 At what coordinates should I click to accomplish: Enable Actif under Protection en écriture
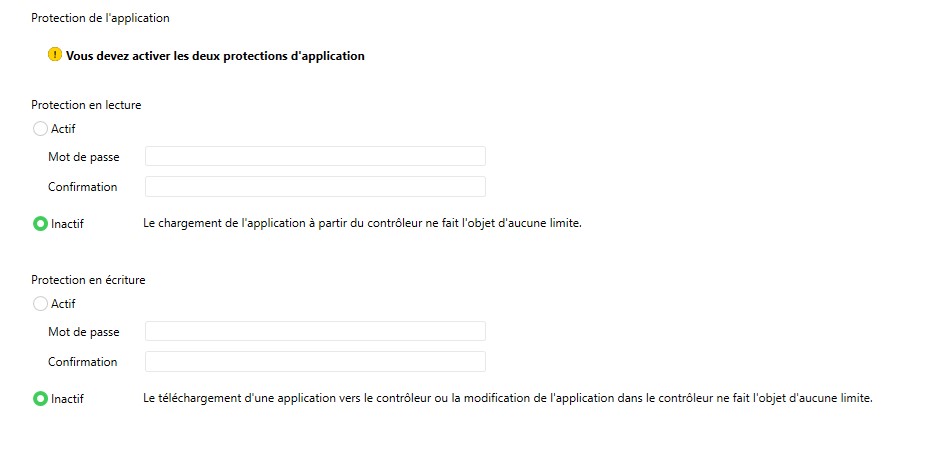pos(40,304)
